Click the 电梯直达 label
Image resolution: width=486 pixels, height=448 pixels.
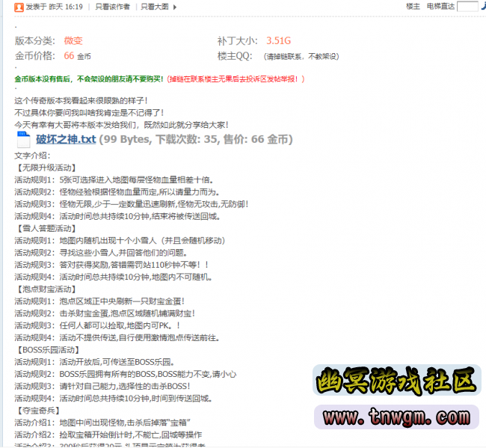pos(440,7)
